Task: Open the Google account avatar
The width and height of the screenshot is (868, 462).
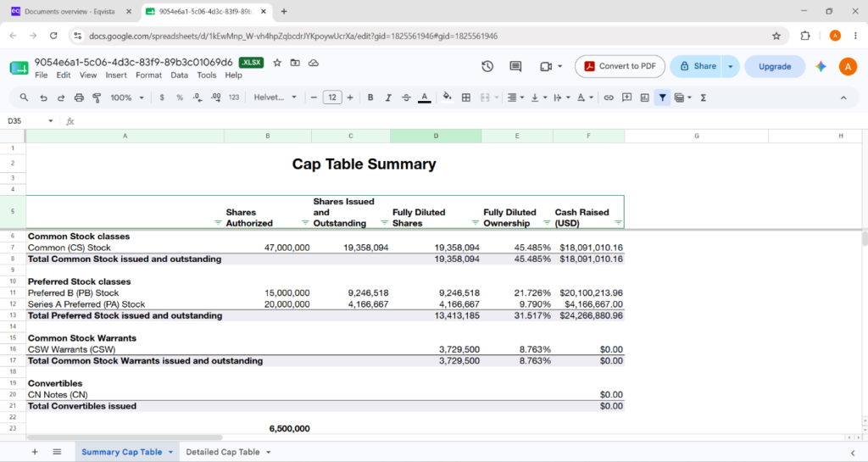Action: 848,66
